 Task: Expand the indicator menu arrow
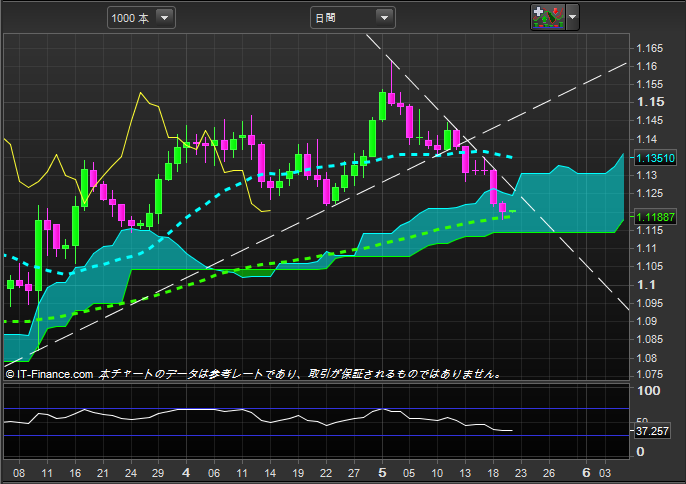tap(572, 18)
